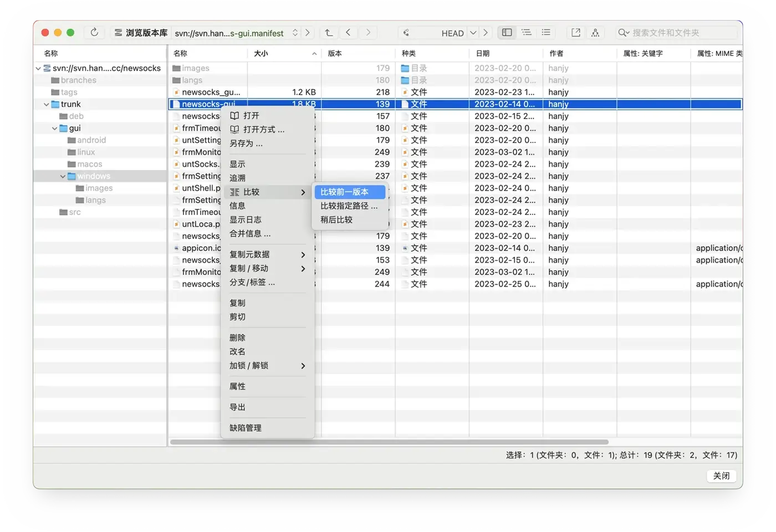
Task: Click the go arrow right of HEAD revision
Action: (486, 33)
